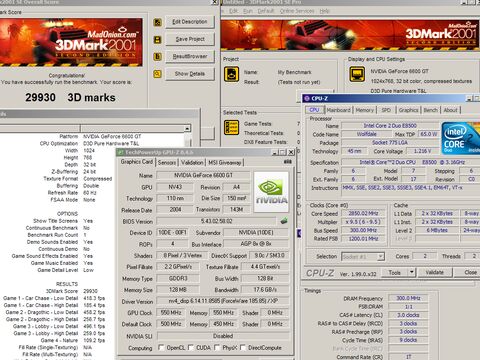Open the MSI Giveaway tab in GPU-Z
The height and width of the screenshot is (360, 480).
click(225, 162)
